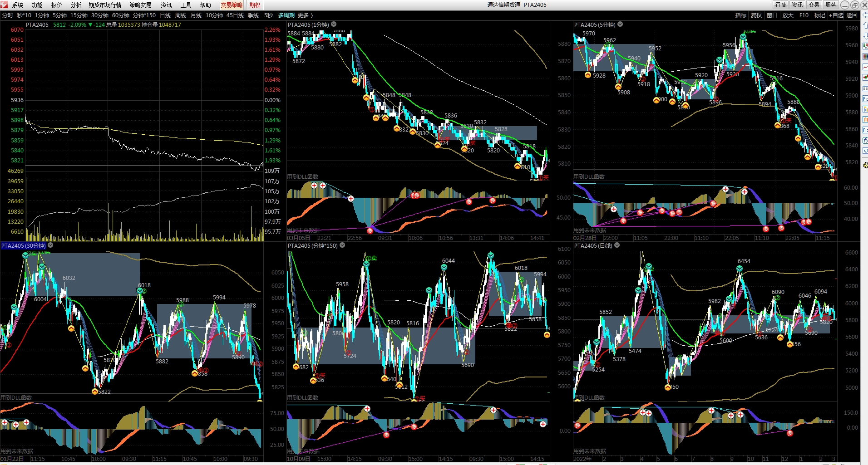This screenshot has height=465, width=868.
Task: Click the 指标 indicator button
Action: [x=740, y=15]
